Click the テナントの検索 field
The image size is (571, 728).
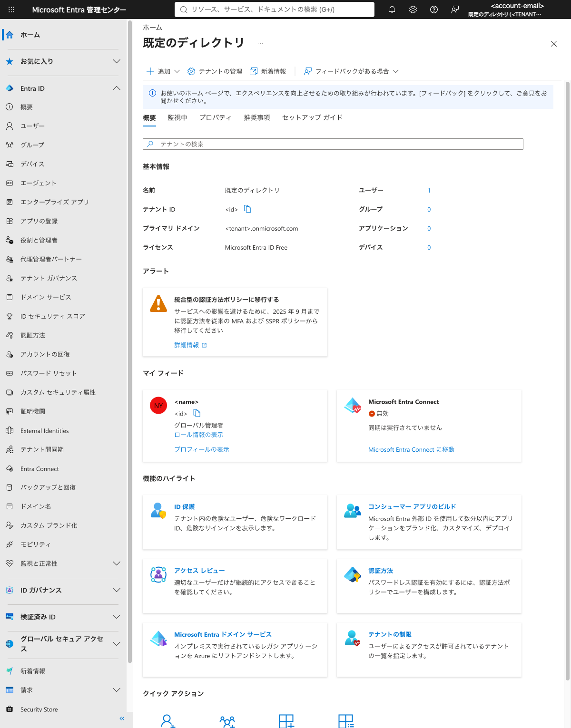point(333,144)
